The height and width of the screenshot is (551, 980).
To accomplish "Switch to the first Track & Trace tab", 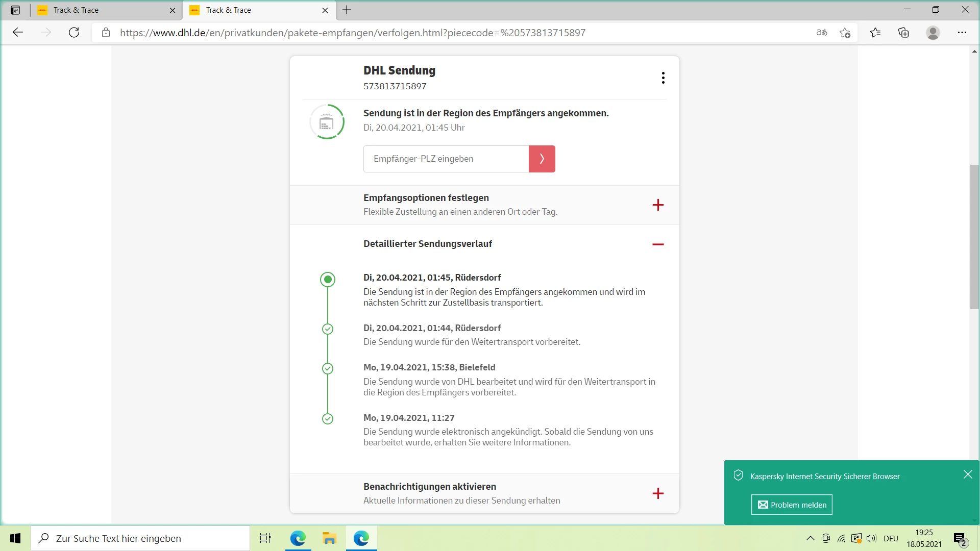I will tap(102, 10).
